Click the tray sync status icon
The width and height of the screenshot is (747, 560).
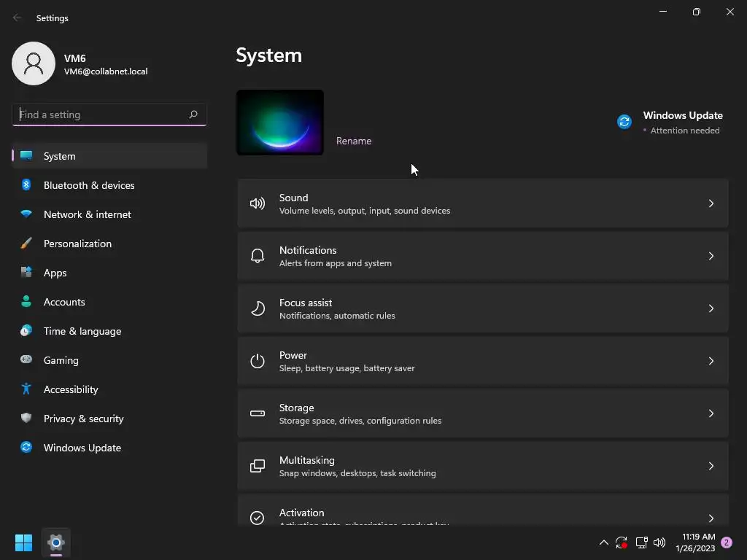point(622,542)
